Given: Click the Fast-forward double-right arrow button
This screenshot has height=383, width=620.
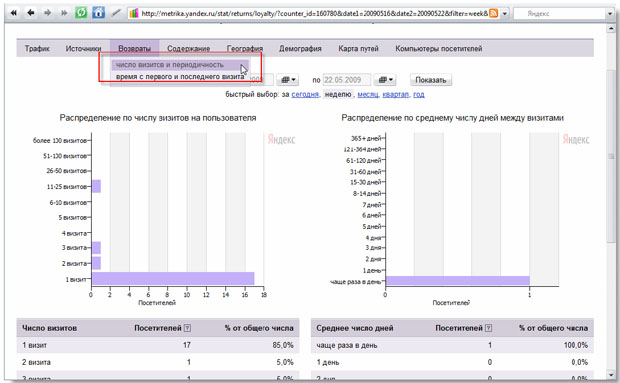Looking at the screenshot, I should click(64, 13).
